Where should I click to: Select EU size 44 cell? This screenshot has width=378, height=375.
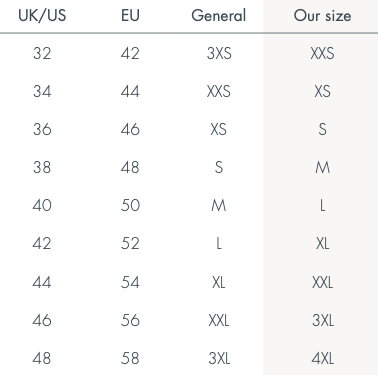click(130, 91)
